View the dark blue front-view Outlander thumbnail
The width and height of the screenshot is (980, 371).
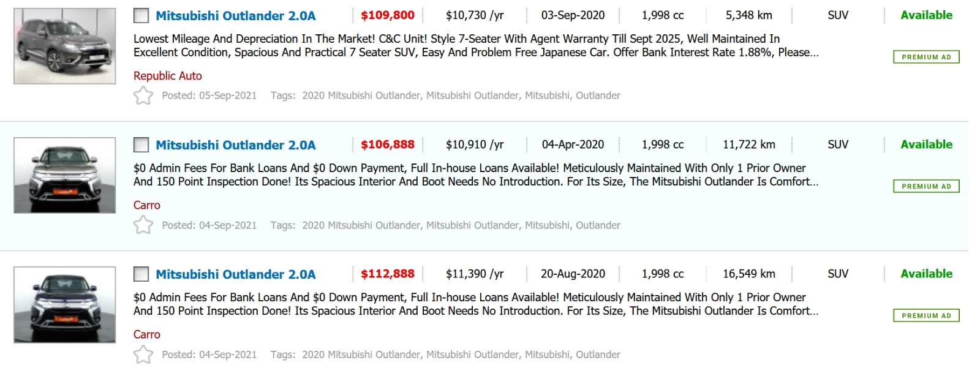(64, 304)
